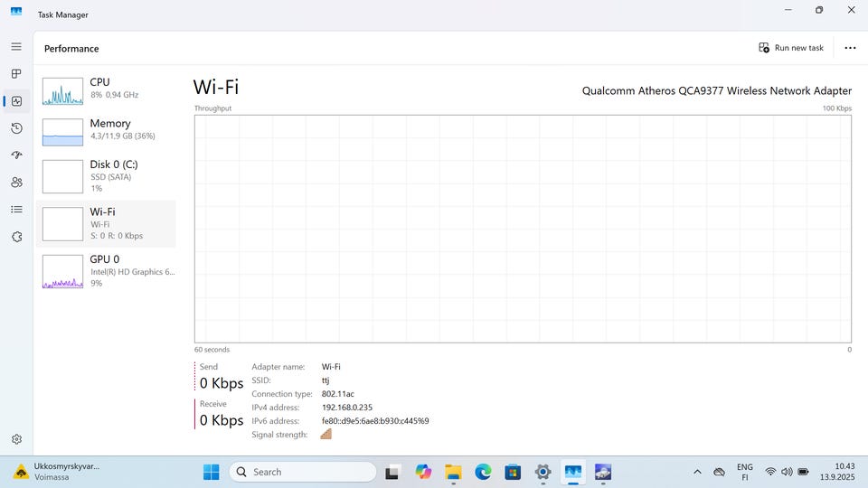The width and height of the screenshot is (868, 488).
Task: Click the battery tray icon
Action: pos(803,472)
